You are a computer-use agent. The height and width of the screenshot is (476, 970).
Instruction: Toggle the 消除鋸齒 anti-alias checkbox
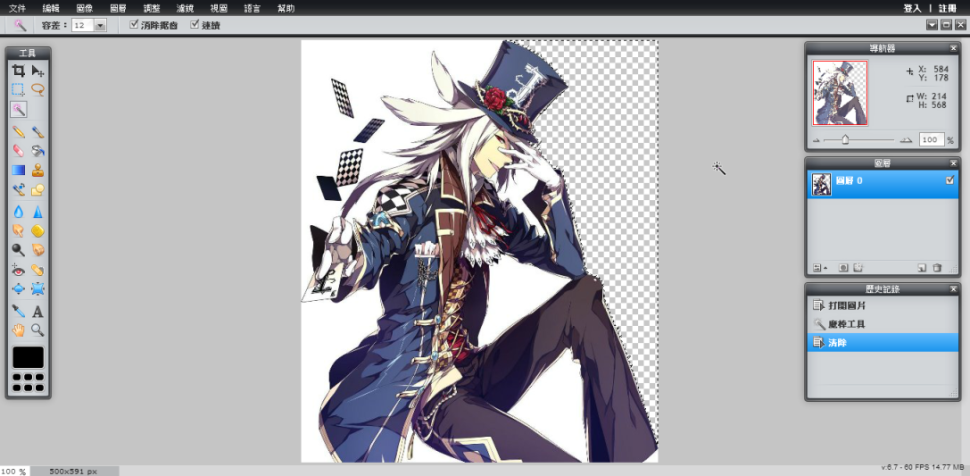[x=135, y=25]
